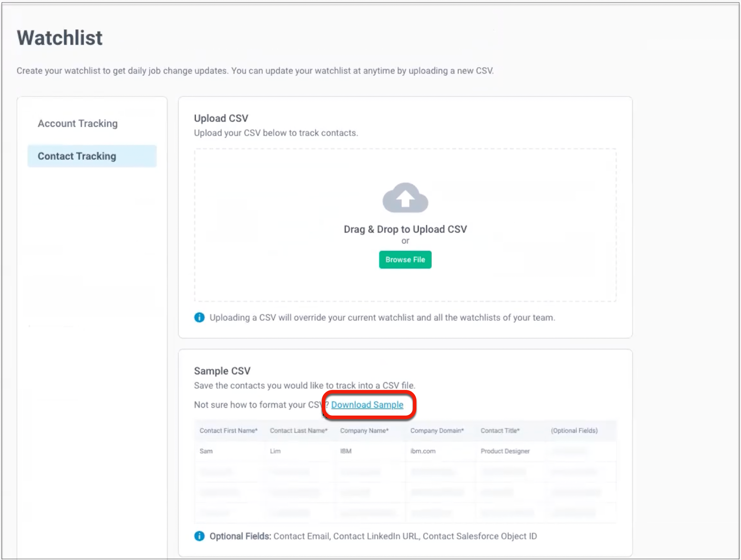The width and height of the screenshot is (741, 560).
Task: Click the Sample CSV section heading
Action: coord(222,371)
